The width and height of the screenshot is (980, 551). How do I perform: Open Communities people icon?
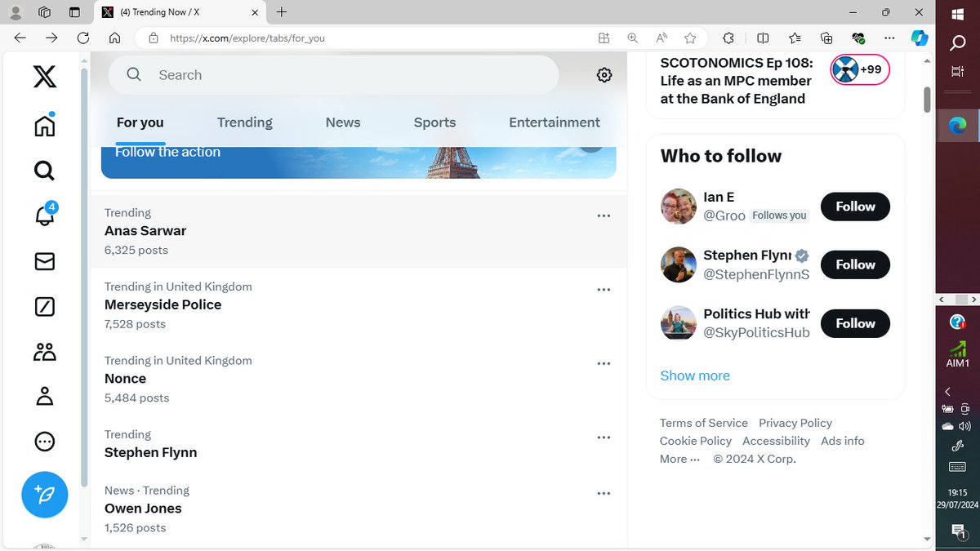coord(45,352)
